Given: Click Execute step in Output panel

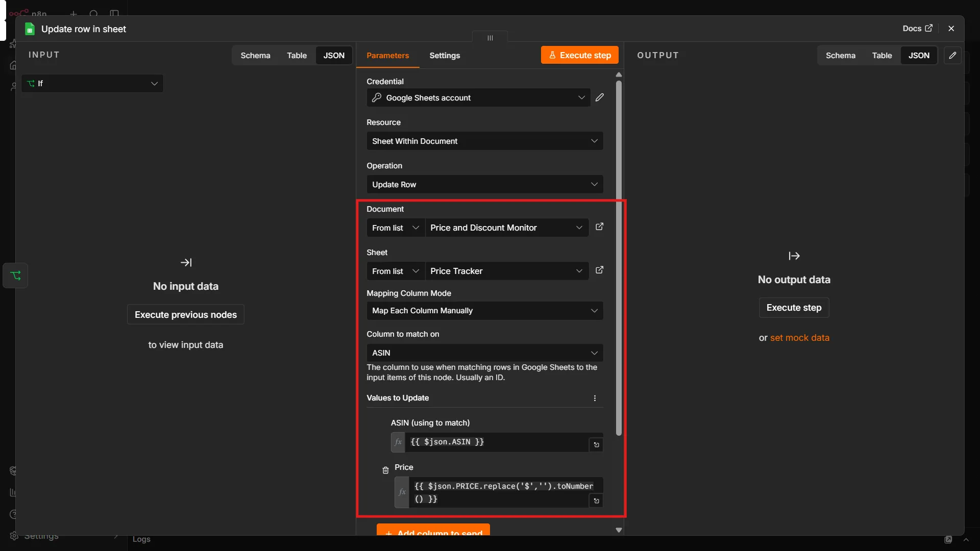Looking at the screenshot, I should [x=794, y=308].
